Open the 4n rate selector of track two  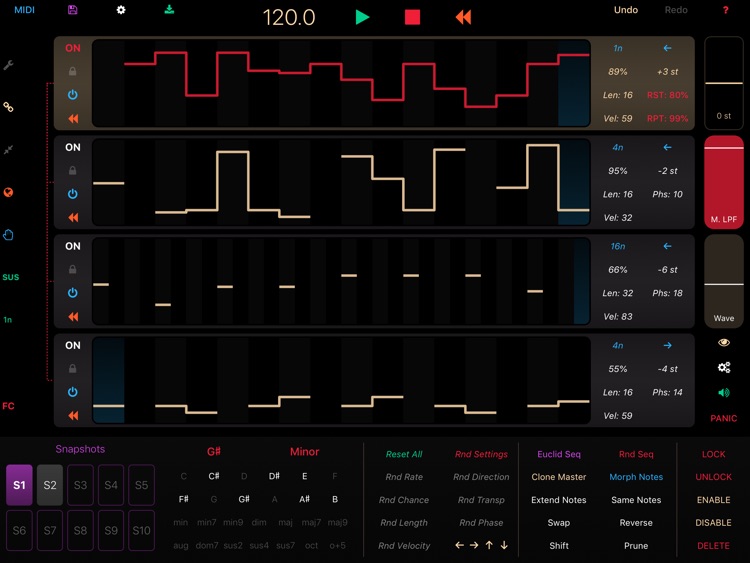click(x=618, y=147)
